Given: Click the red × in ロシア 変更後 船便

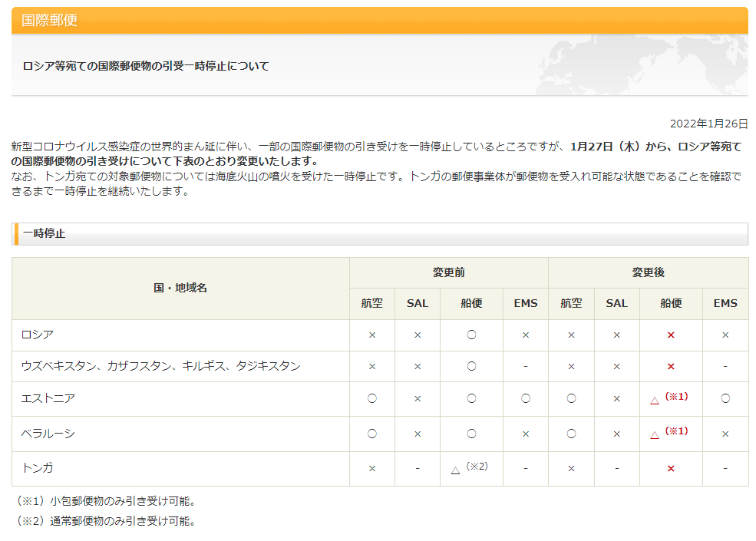Looking at the screenshot, I should pos(671,335).
